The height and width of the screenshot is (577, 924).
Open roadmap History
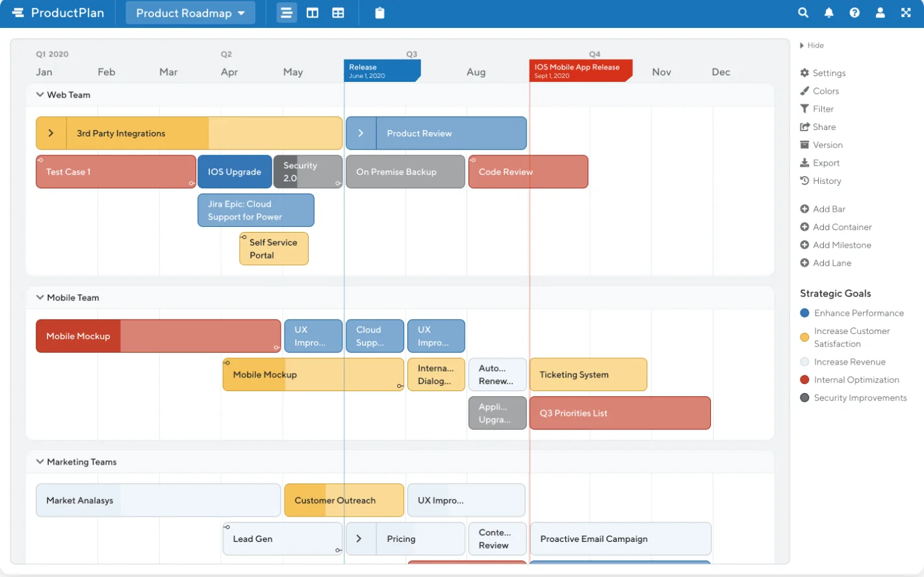point(821,181)
